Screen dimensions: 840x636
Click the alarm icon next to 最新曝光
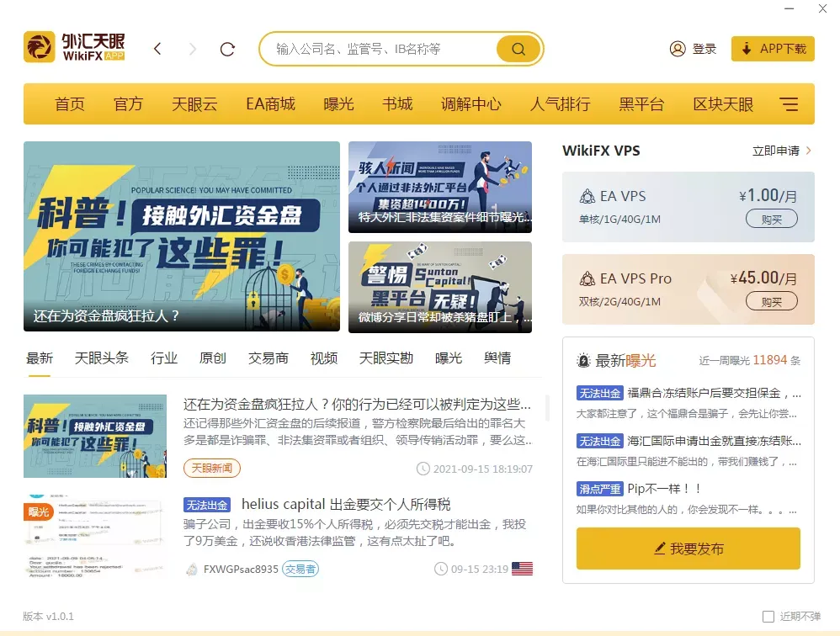coord(583,361)
